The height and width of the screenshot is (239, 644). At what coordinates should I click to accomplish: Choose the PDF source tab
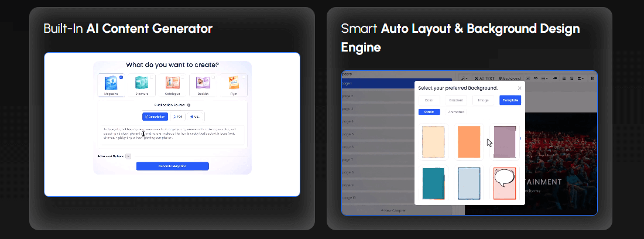pos(177,117)
